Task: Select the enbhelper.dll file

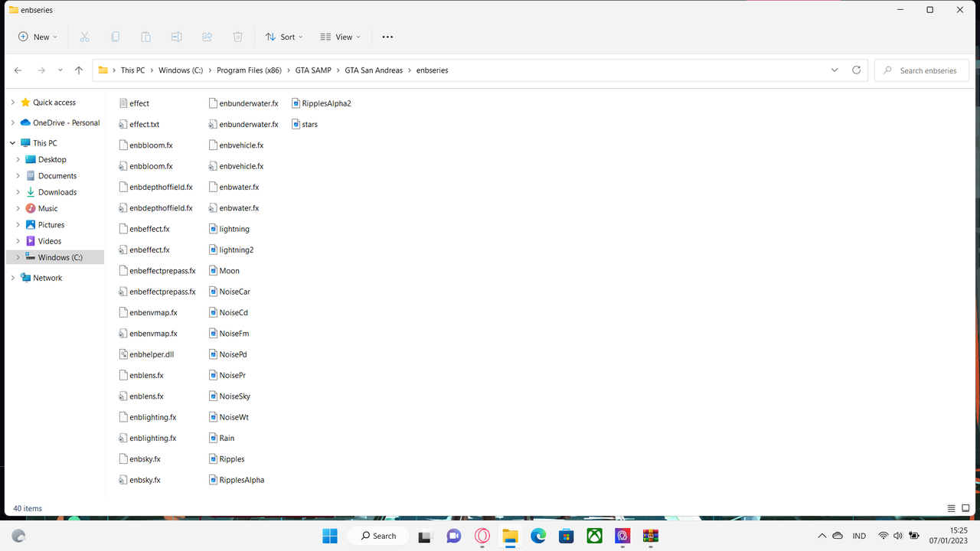Action: [x=146, y=354]
